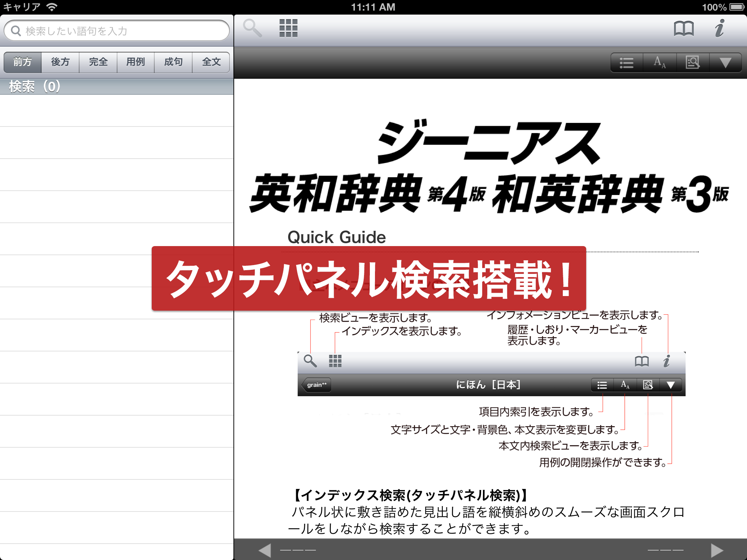The height and width of the screenshot is (560, 747).
Task: Select 完全 exact match mode
Action: (x=98, y=62)
